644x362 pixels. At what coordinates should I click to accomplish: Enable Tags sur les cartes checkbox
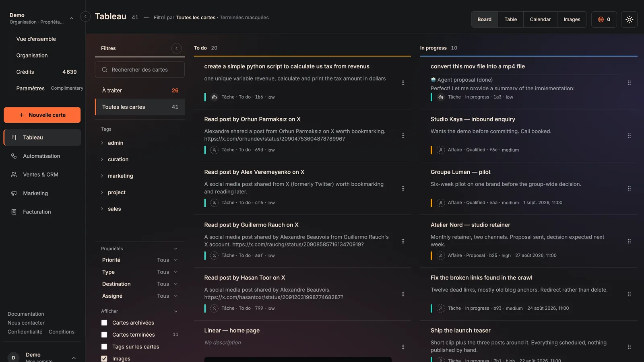(x=104, y=347)
